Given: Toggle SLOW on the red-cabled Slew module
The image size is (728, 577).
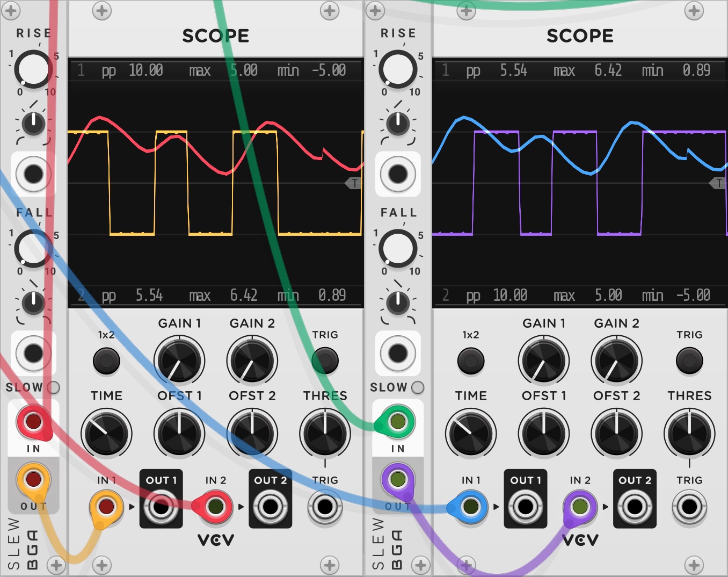Looking at the screenshot, I should click(53, 387).
